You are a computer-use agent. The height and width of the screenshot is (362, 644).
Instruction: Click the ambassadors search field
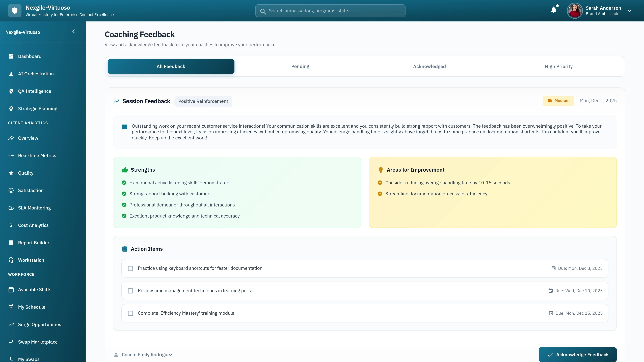[330, 11]
